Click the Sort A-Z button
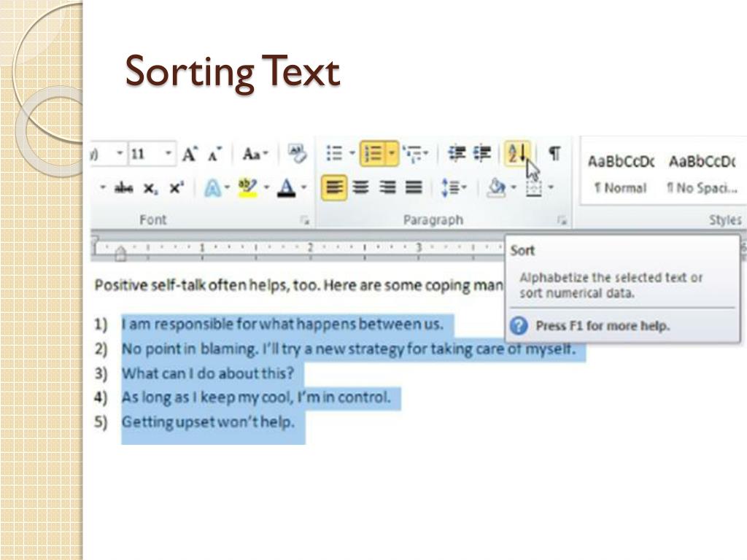This screenshot has height=560, width=747. pyautogui.click(x=517, y=153)
